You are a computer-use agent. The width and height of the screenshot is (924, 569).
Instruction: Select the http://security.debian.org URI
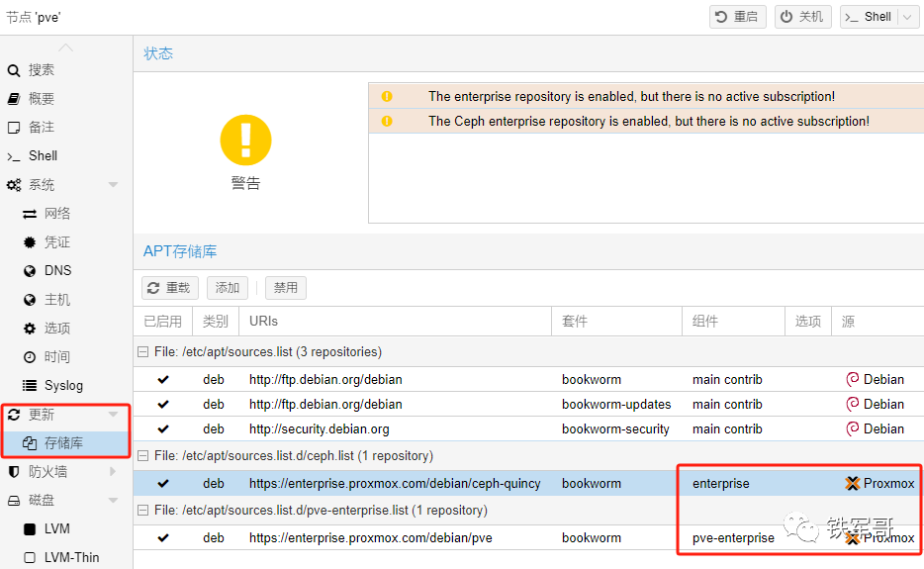320,429
